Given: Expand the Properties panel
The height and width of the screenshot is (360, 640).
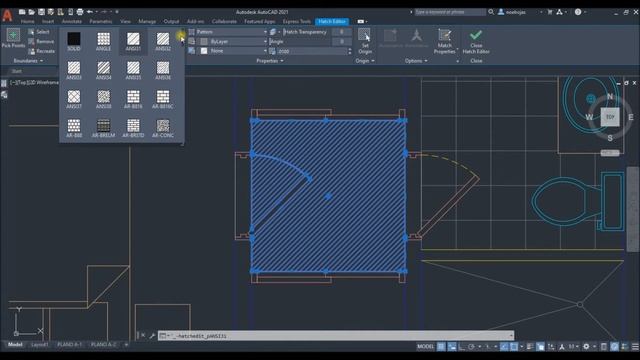Looking at the screenshot, I should click(269, 61).
